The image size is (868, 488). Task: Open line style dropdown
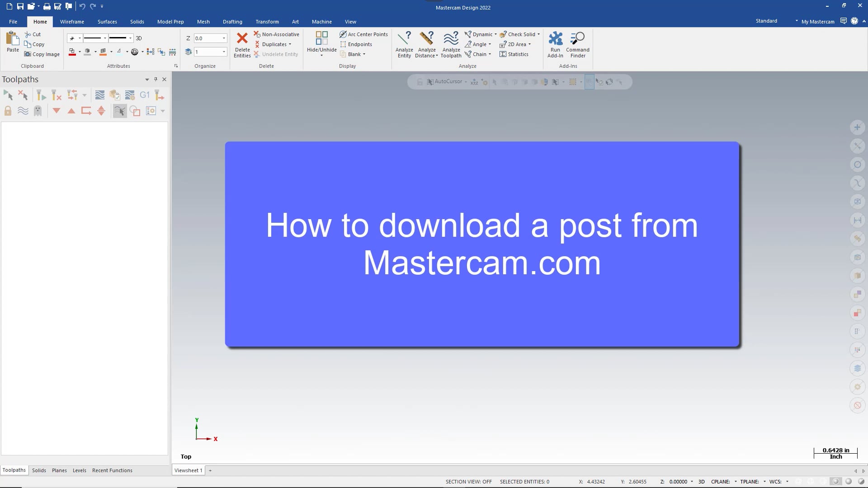coord(105,38)
